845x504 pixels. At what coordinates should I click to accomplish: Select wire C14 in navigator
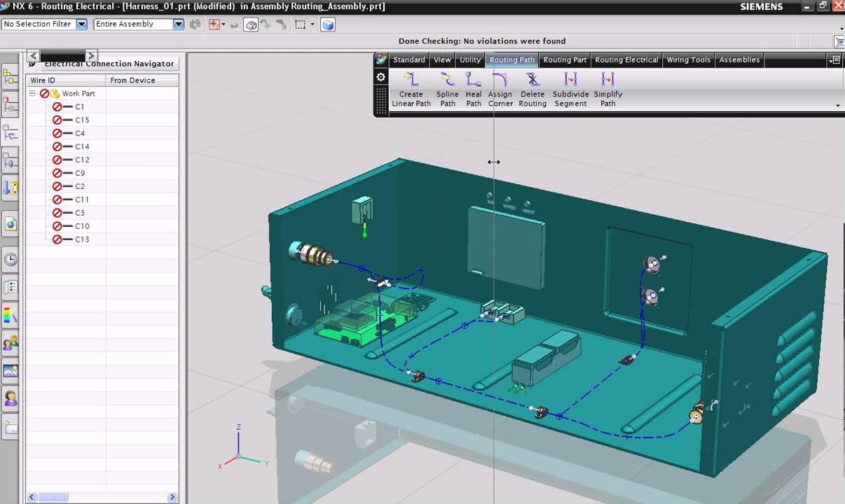tap(82, 146)
